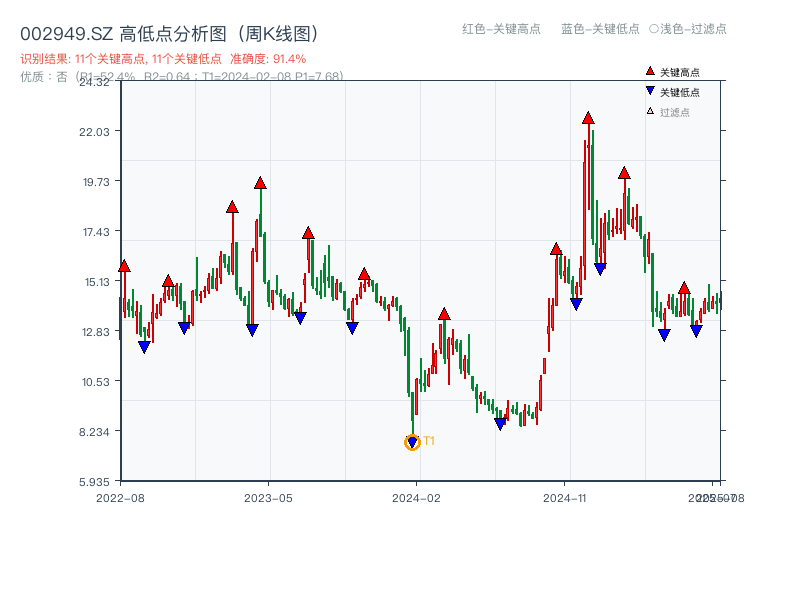The image size is (800, 600).
Task: Click x-axis label 2023-05
Action: [x=268, y=498]
